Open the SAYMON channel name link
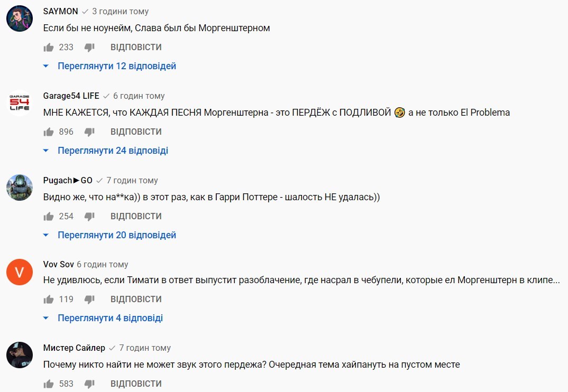The width and height of the screenshot is (568, 392). point(60,11)
